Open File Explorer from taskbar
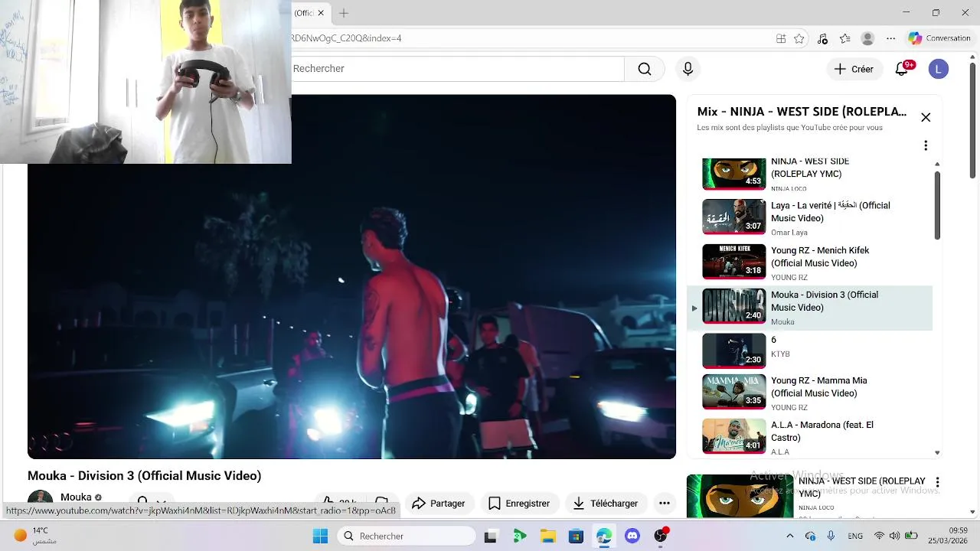The image size is (980, 551). click(547, 536)
